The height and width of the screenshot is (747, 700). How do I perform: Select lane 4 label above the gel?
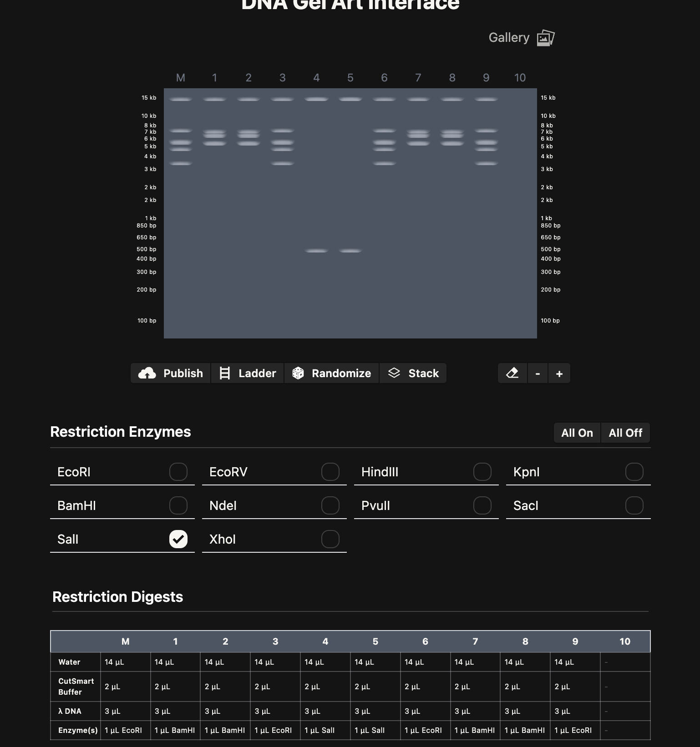click(316, 78)
